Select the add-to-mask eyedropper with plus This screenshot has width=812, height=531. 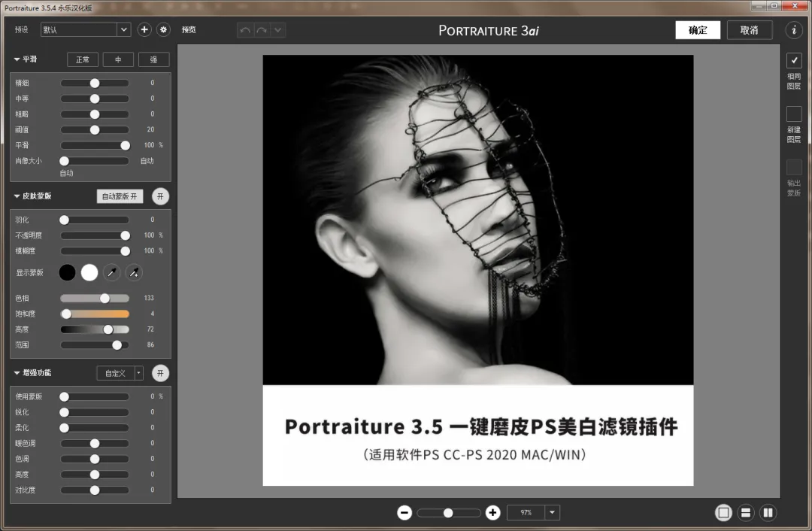point(134,272)
